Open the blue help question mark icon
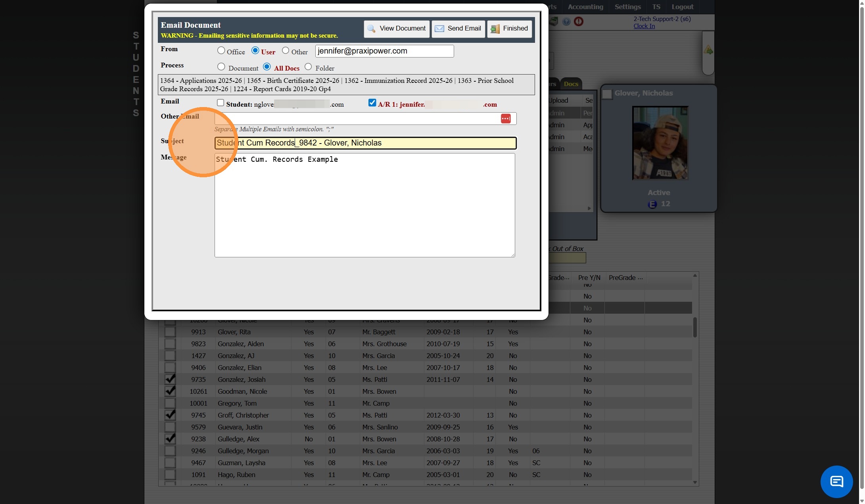The image size is (865, 504). click(x=566, y=21)
